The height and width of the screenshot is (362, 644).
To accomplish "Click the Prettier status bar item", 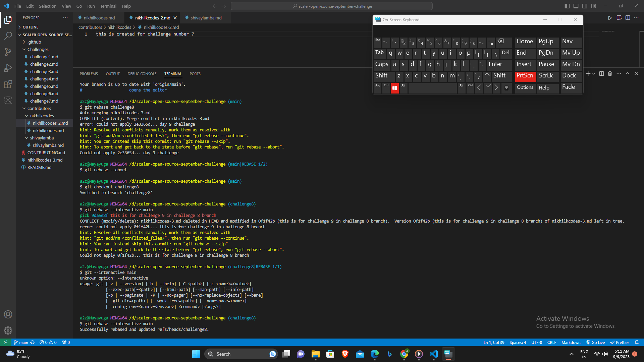I will coord(620,342).
